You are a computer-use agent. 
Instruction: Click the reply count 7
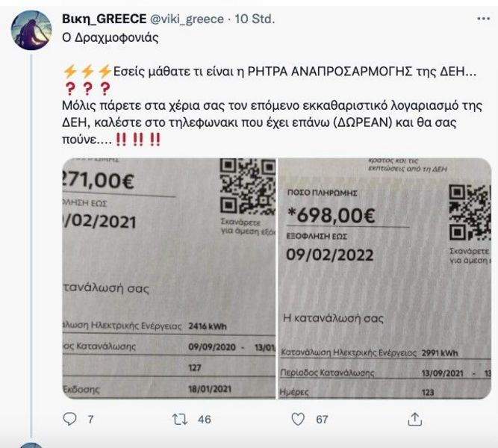click(x=90, y=420)
